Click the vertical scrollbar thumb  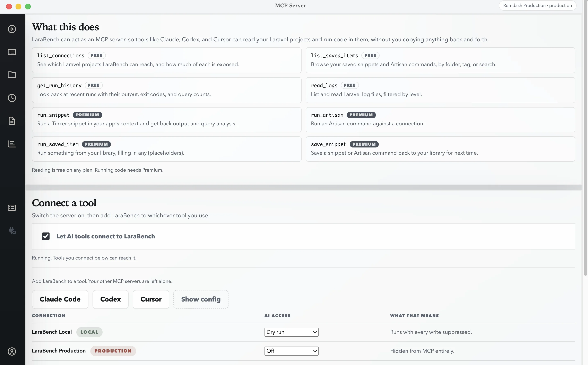(x=585, y=138)
